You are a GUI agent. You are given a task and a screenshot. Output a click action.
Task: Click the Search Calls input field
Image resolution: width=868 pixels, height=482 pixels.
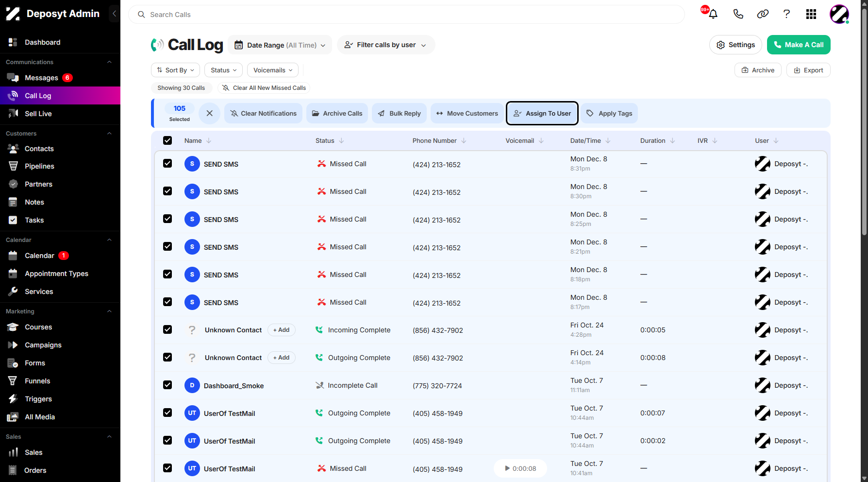[407, 15]
